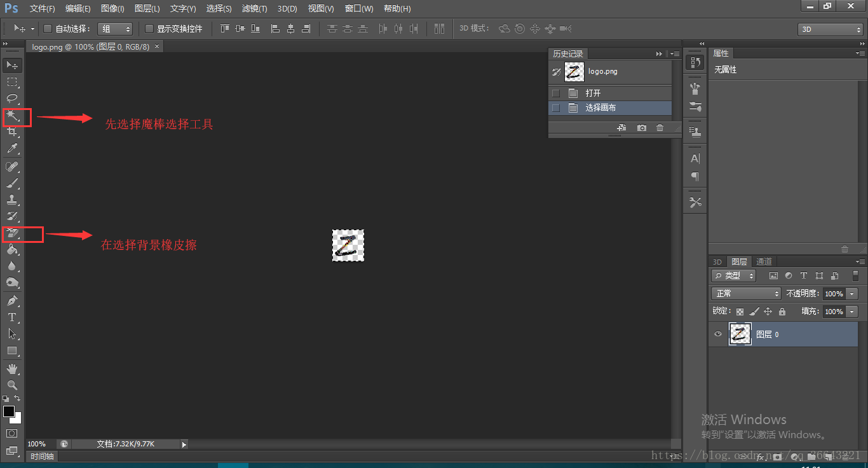Hide layer 图层 0 with eye icon
Viewport: 868px width, 468px height.
718,334
